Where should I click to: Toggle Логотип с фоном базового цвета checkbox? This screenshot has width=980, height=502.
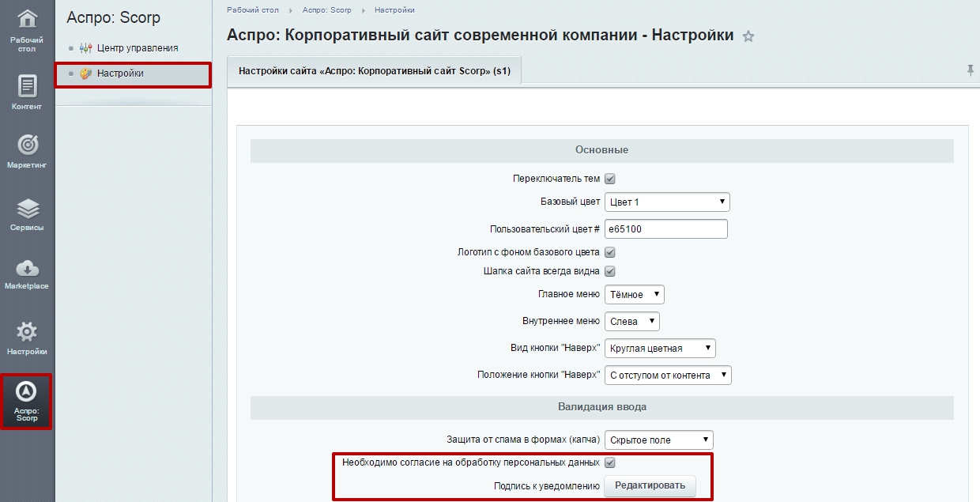tap(609, 252)
